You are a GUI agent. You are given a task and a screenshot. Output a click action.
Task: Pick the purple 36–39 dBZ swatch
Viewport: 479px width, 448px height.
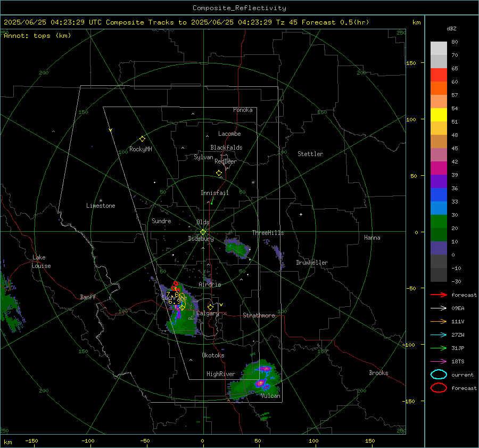pos(439,182)
